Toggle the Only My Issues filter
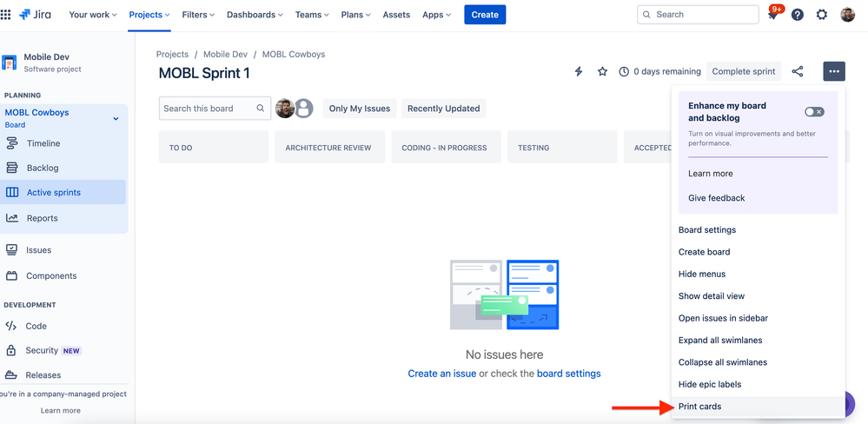 360,109
